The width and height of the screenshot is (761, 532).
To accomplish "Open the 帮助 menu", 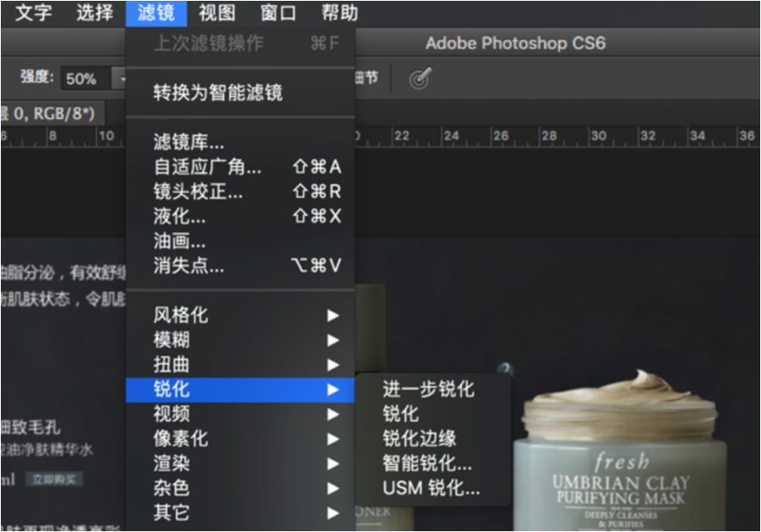I will click(339, 13).
